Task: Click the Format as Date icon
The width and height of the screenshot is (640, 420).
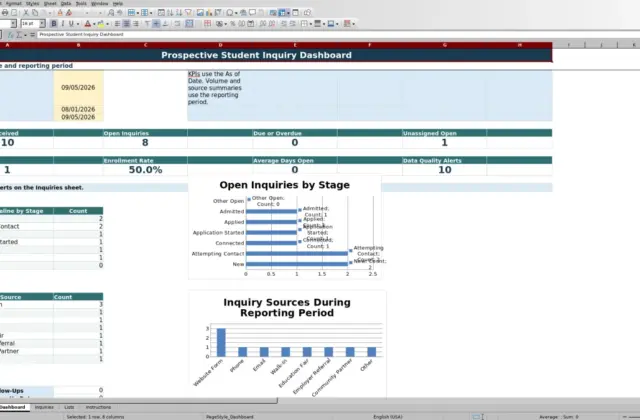Action: pos(250,24)
